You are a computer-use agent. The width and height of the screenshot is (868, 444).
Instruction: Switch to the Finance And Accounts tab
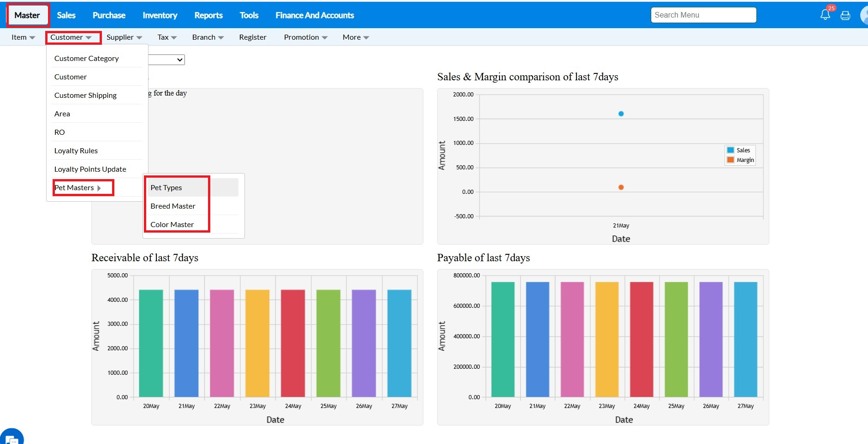315,15
